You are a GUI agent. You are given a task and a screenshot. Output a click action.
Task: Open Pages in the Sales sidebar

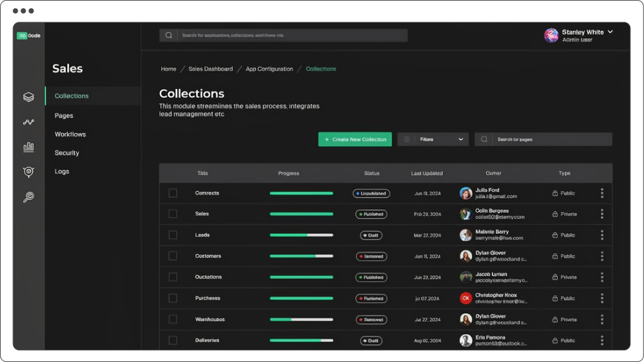pyautogui.click(x=64, y=116)
